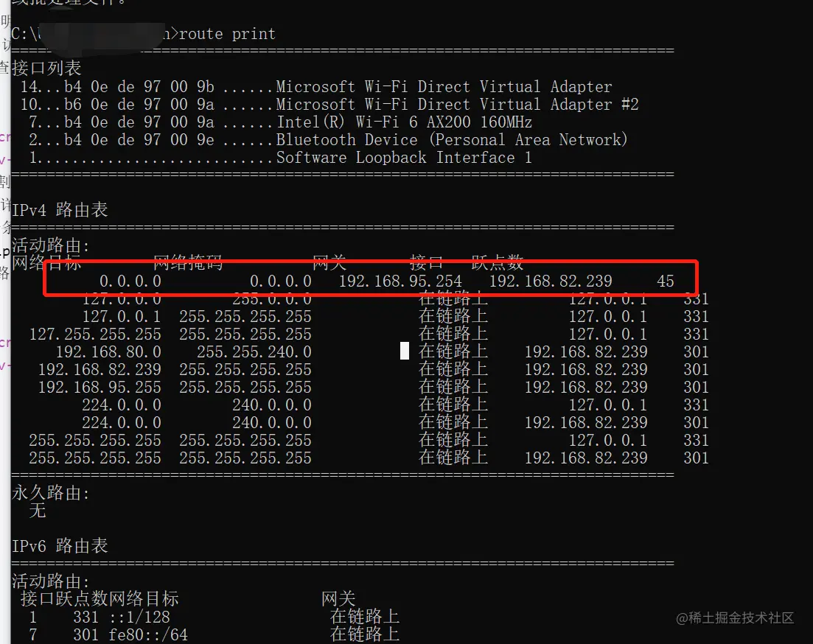Click the '网关' column header in IPv6 table
The width and height of the screenshot is (813, 644).
pos(338,599)
